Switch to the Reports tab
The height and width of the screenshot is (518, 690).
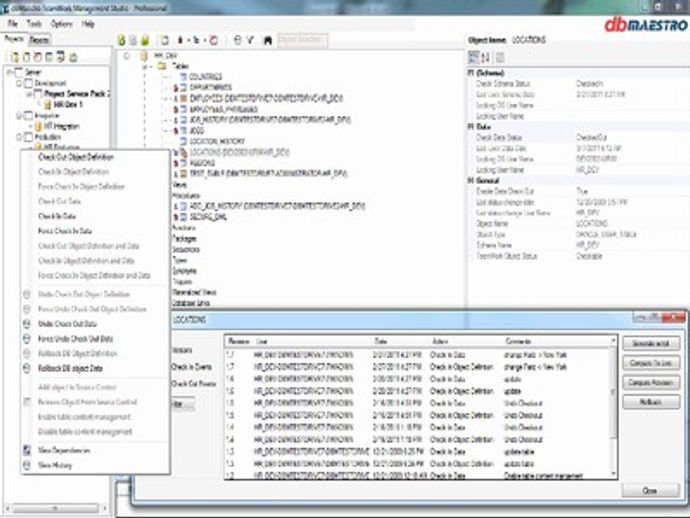[39, 40]
